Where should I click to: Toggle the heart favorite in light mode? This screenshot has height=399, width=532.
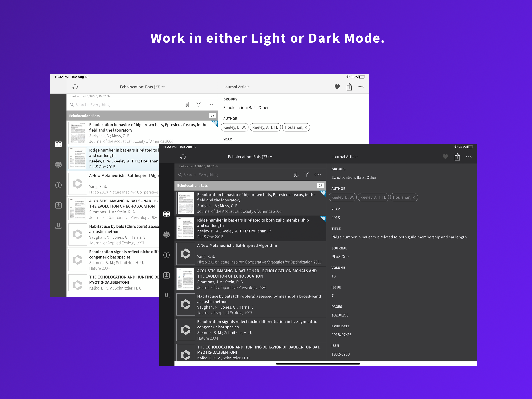coord(337,87)
